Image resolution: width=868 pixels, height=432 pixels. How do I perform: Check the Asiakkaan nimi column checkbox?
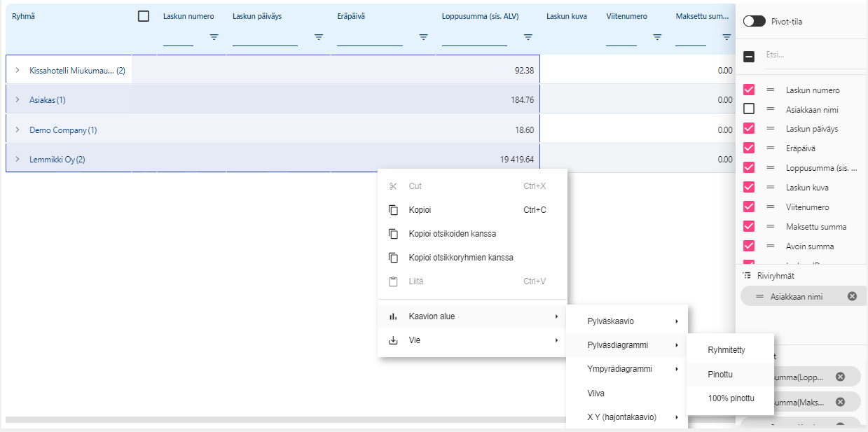[749, 109]
